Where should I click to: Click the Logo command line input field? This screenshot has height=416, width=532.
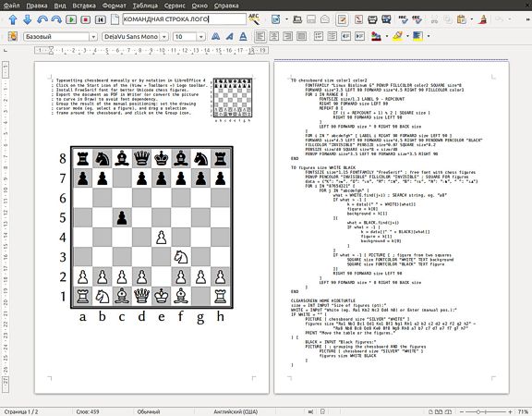point(184,19)
